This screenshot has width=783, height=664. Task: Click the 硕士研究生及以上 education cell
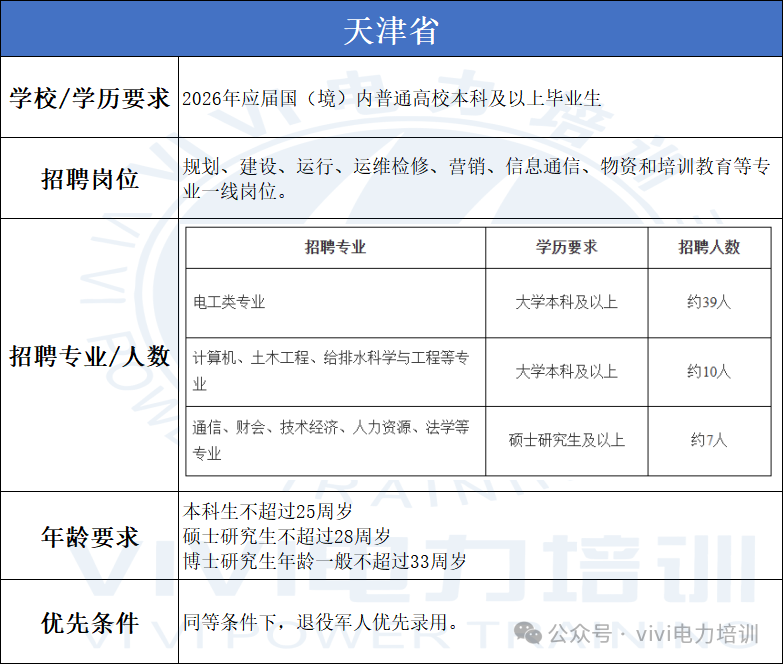pyautogui.click(x=566, y=439)
